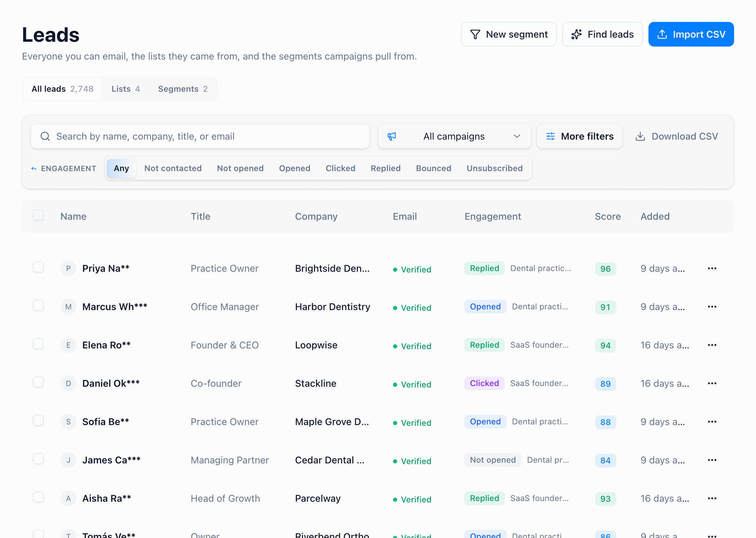Open the All campaigns dropdown
This screenshot has height=538, width=756.
click(454, 137)
